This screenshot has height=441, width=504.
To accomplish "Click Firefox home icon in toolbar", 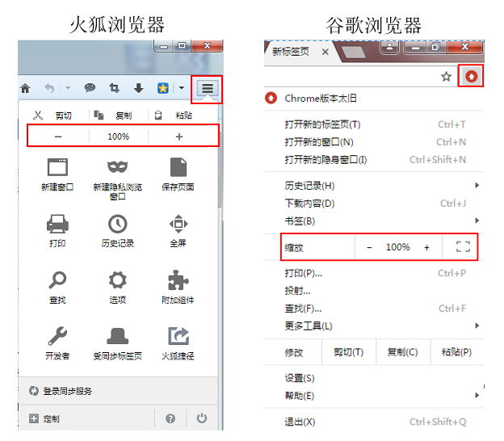I will [25, 88].
